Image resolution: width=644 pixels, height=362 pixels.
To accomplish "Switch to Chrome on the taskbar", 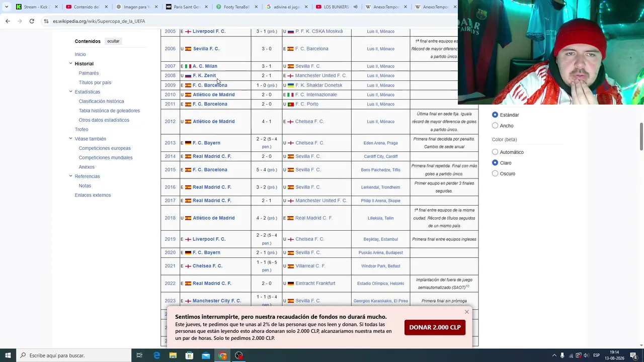I will tap(222, 355).
